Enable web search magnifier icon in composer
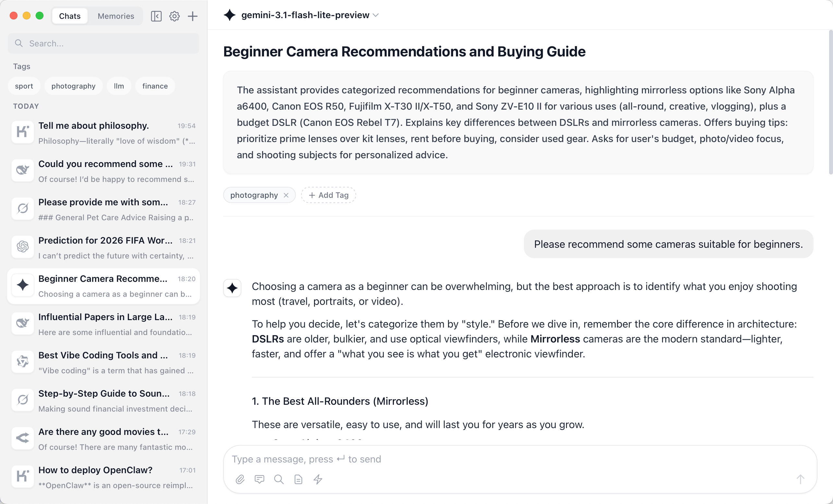Image resolution: width=833 pixels, height=504 pixels. pos(279,479)
